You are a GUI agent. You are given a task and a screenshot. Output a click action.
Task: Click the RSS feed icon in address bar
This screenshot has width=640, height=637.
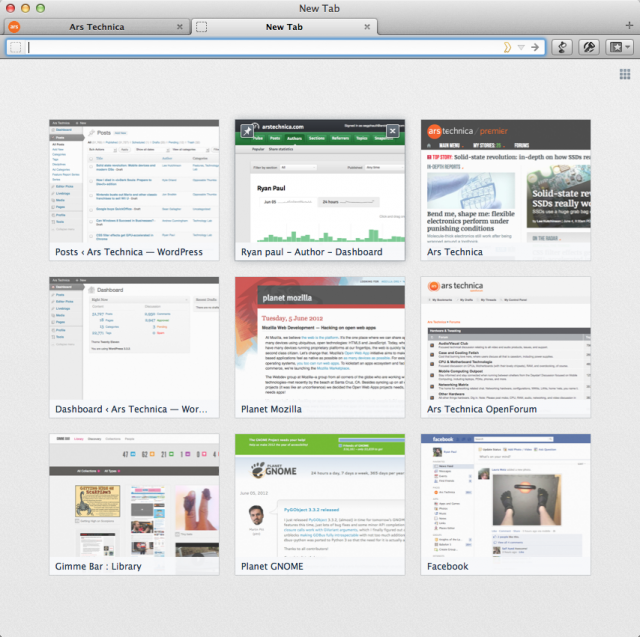click(507, 47)
